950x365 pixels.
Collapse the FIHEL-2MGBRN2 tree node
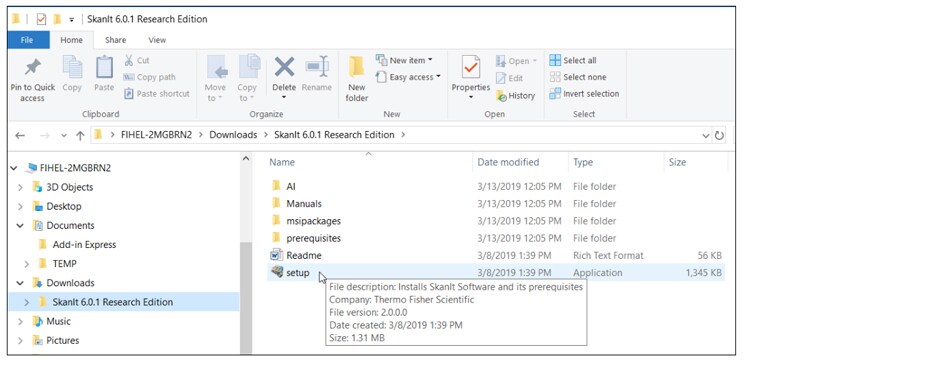click(14, 168)
